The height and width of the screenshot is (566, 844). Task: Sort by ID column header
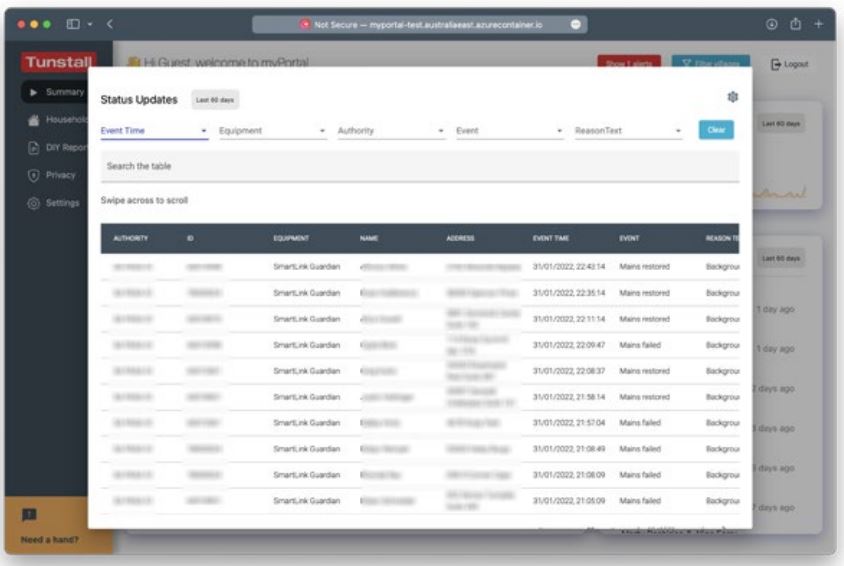(x=190, y=238)
